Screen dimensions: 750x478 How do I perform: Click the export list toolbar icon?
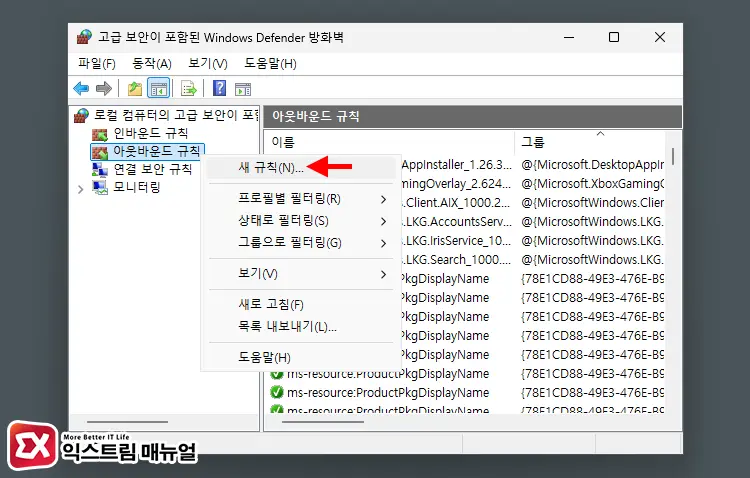(188, 89)
